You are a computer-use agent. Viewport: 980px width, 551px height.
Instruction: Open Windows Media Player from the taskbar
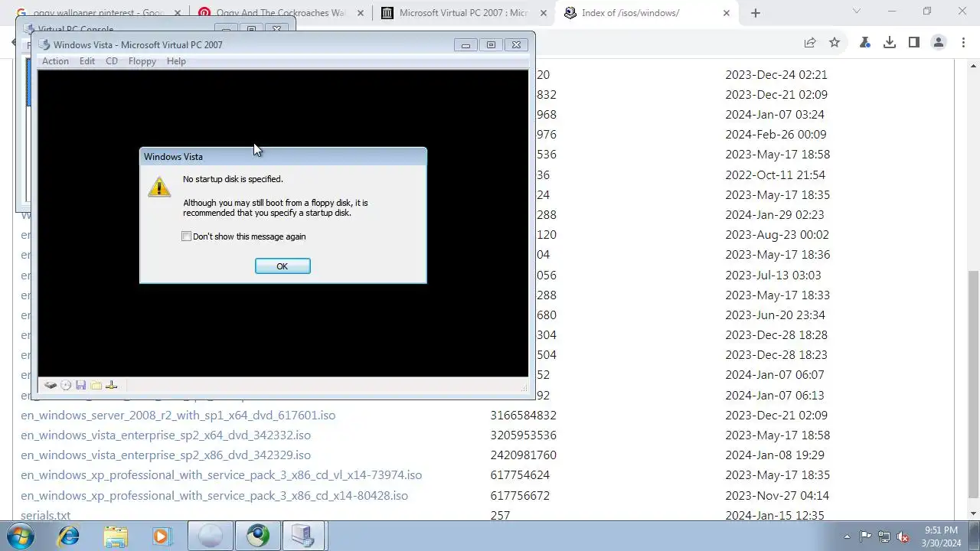pyautogui.click(x=161, y=536)
